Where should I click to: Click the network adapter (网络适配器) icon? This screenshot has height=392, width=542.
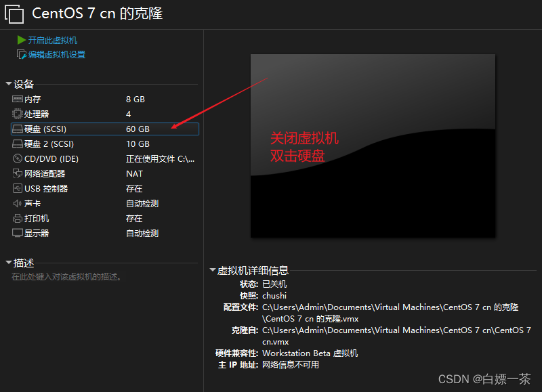[18, 173]
